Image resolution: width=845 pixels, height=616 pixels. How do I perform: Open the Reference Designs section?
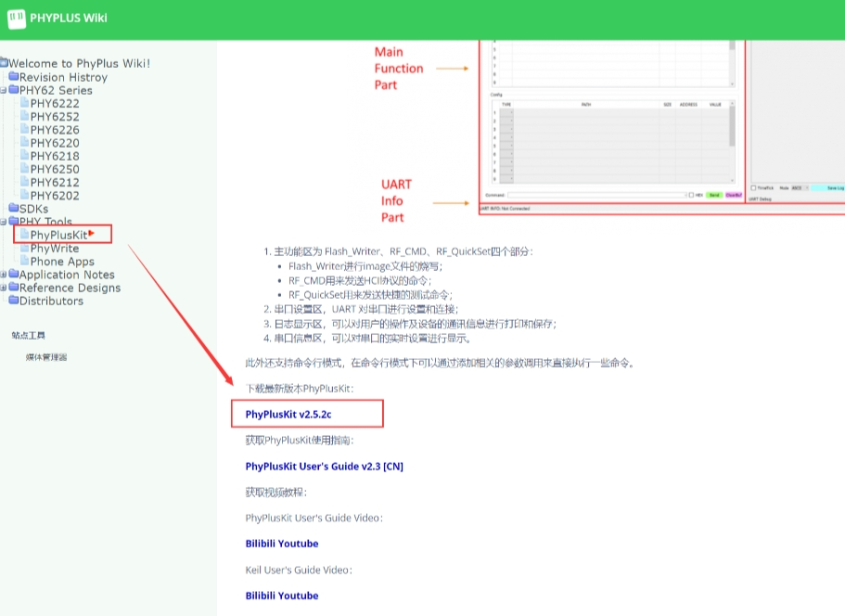pyautogui.click(x=70, y=288)
